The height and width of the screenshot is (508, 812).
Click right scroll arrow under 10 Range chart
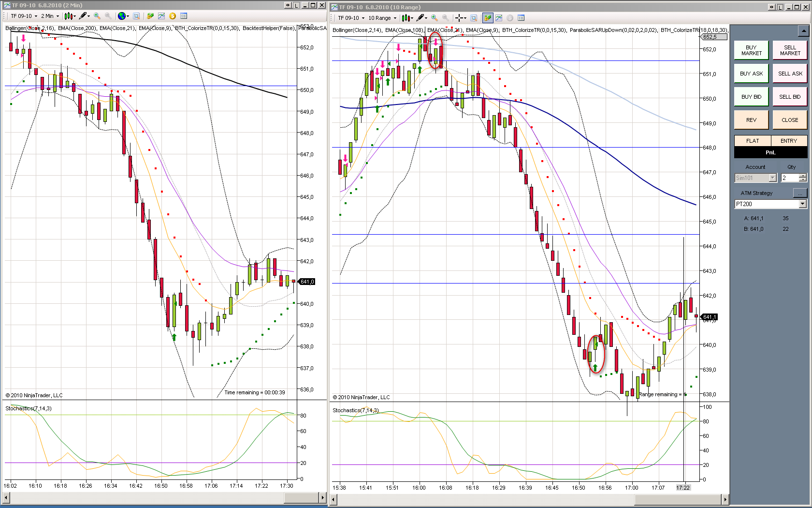pos(725,499)
